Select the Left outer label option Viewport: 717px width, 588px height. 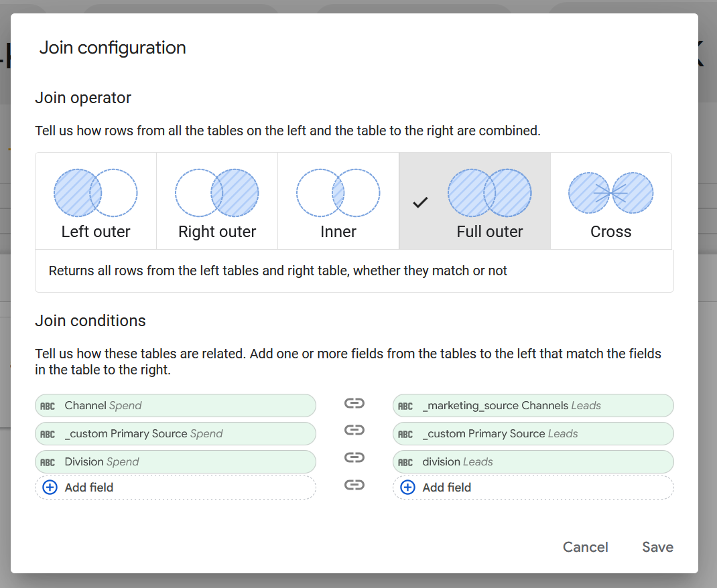(x=96, y=232)
